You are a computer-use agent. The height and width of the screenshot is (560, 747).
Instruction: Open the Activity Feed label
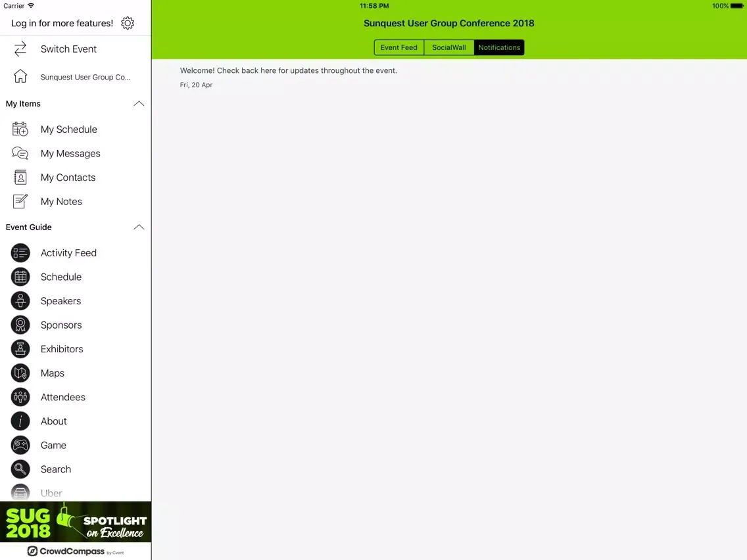pyautogui.click(x=68, y=253)
